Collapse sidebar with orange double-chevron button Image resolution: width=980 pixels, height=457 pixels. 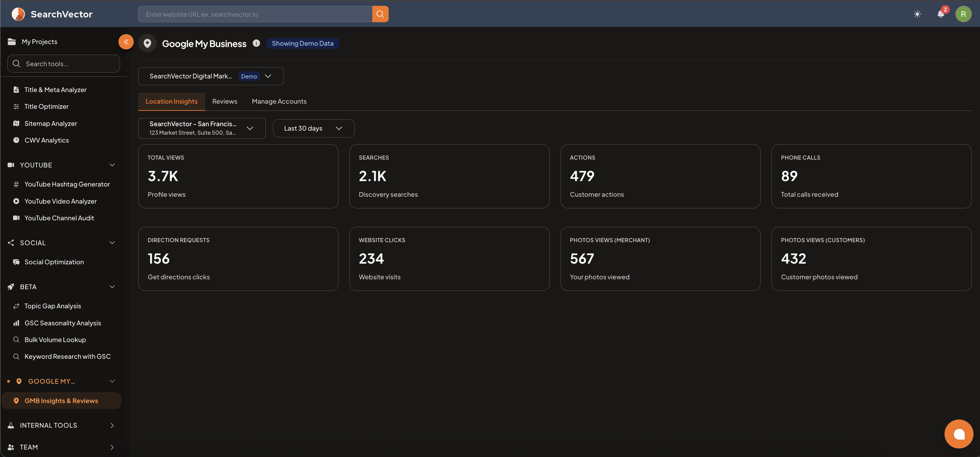click(126, 42)
